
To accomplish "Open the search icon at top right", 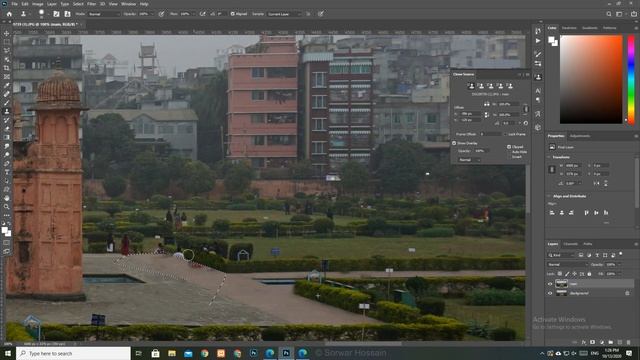I will coord(609,14).
